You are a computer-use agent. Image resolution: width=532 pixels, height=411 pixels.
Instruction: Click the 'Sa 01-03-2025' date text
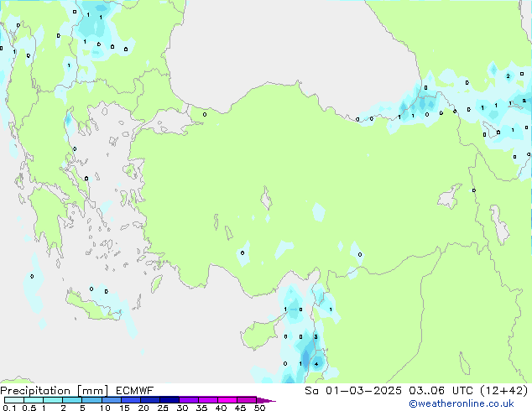353,391
